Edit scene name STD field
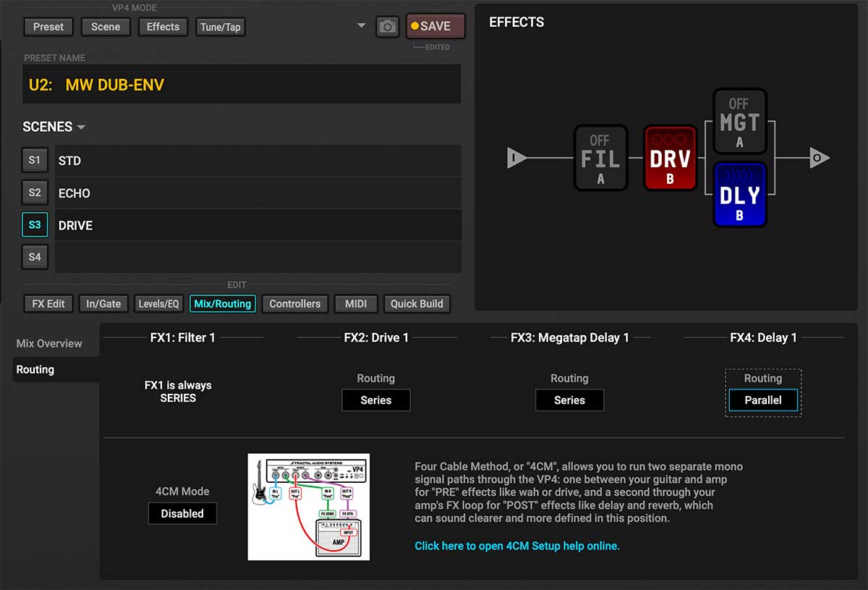This screenshot has height=590, width=868. pos(258,161)
